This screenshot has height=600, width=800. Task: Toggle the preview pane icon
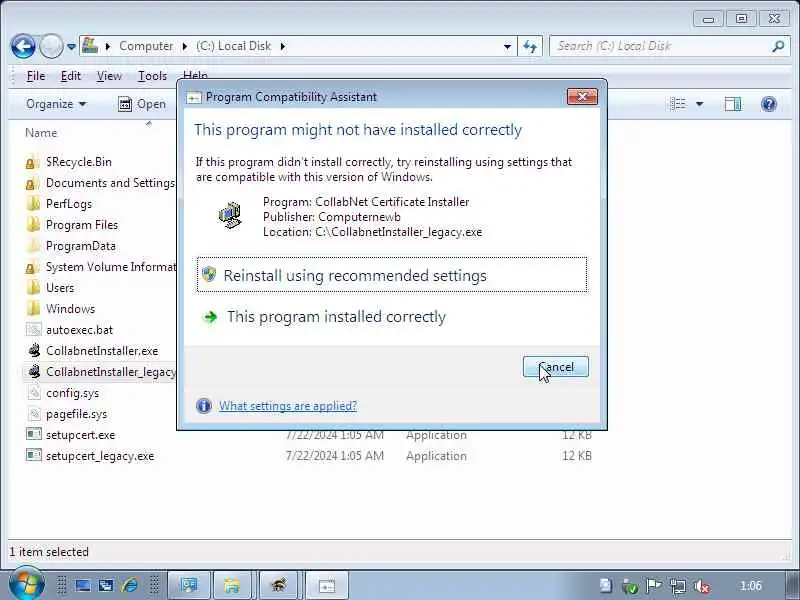pos(733,104)
